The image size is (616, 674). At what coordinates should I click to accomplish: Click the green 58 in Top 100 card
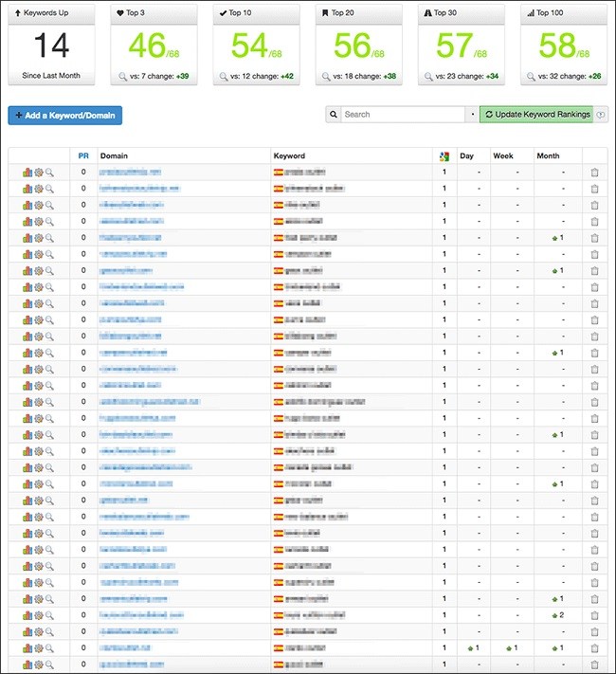[557, 46]
